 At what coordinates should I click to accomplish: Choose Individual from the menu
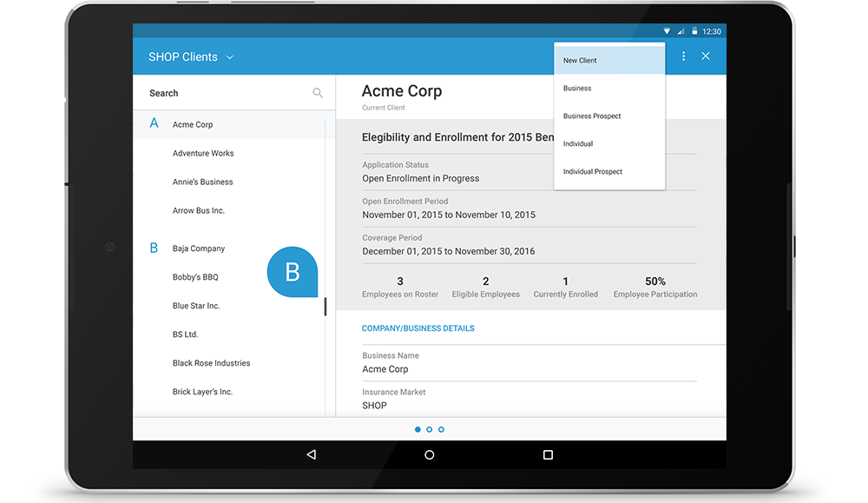pyautogui.click(x=609, y=143)
